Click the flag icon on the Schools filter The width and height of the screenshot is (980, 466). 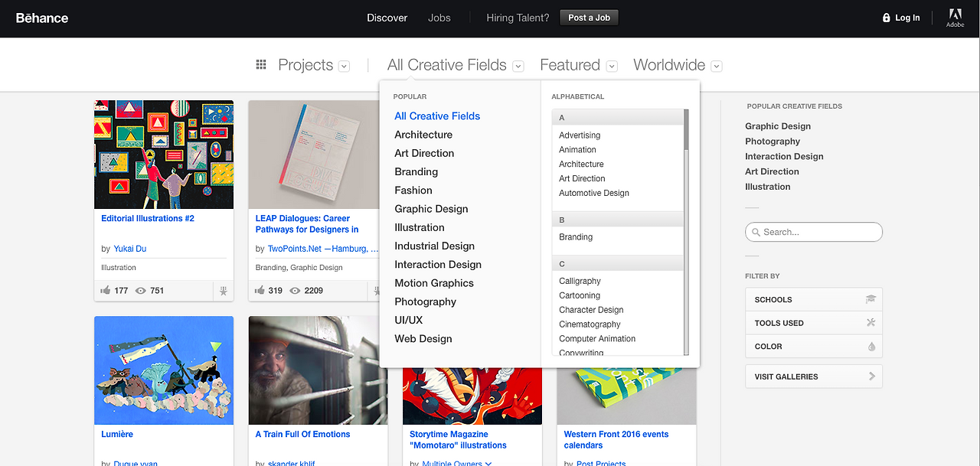tap(872, 299)
